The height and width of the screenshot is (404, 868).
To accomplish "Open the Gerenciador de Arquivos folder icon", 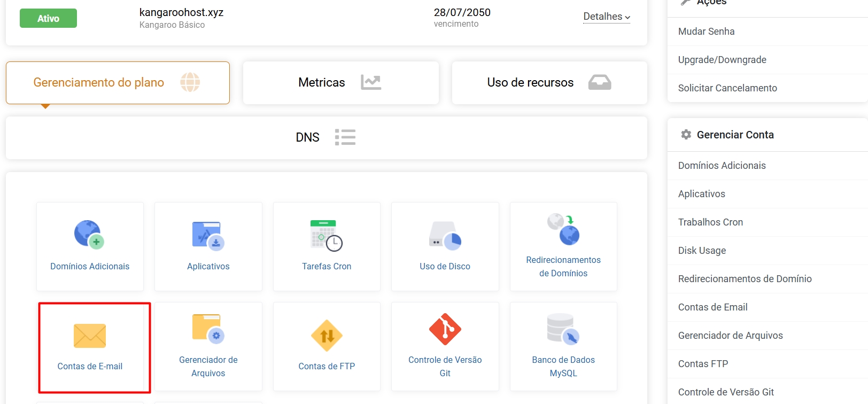I will (208, 329).
